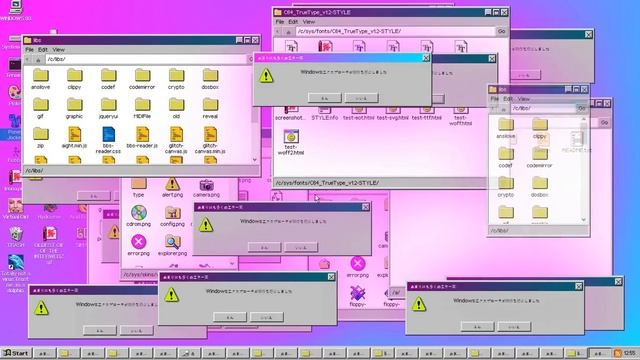This screenshot has height=360, width=640.
Task: Open the codef folder in the narrow libs window
Action: (x=506, y=158)
